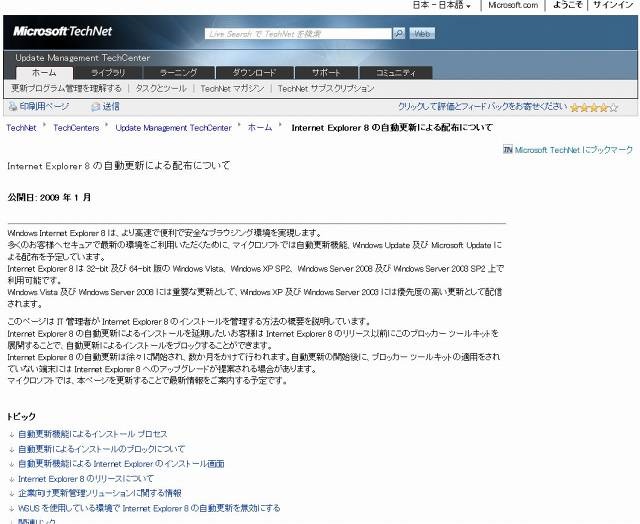Open the 日本 - 日本語 language dropdown
Viewport: 640px width, 524px height.
442,5
